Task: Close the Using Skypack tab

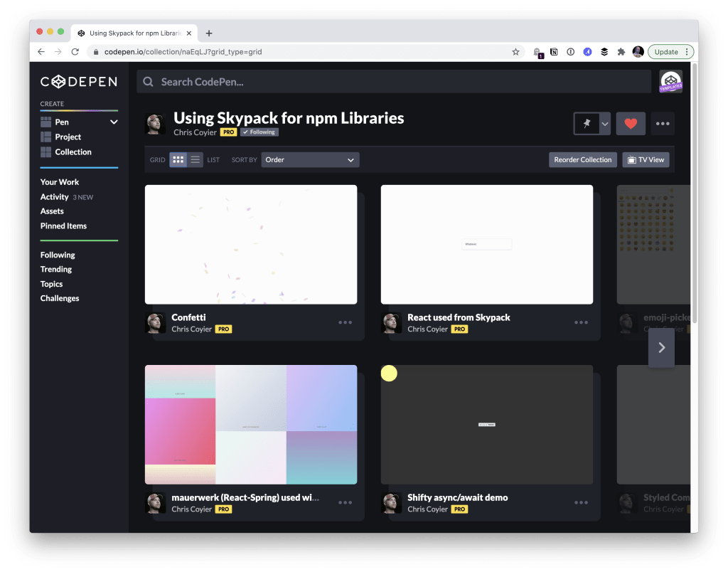Action: pos(189,33)
